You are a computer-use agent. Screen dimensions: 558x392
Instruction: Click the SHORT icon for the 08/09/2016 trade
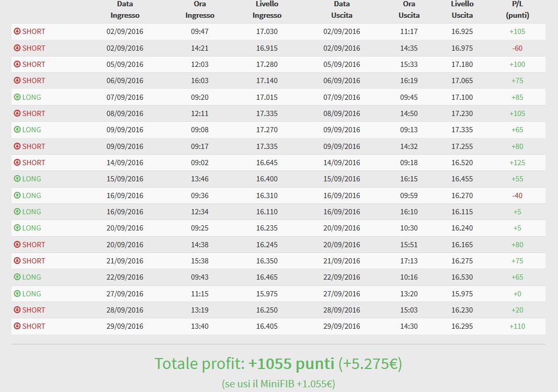17,113
